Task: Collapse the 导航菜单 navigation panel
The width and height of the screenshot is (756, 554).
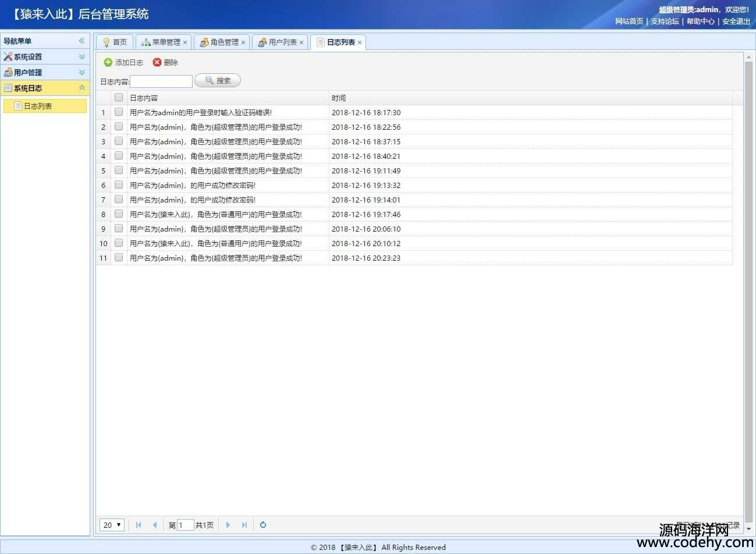Action: pos(82,41)
